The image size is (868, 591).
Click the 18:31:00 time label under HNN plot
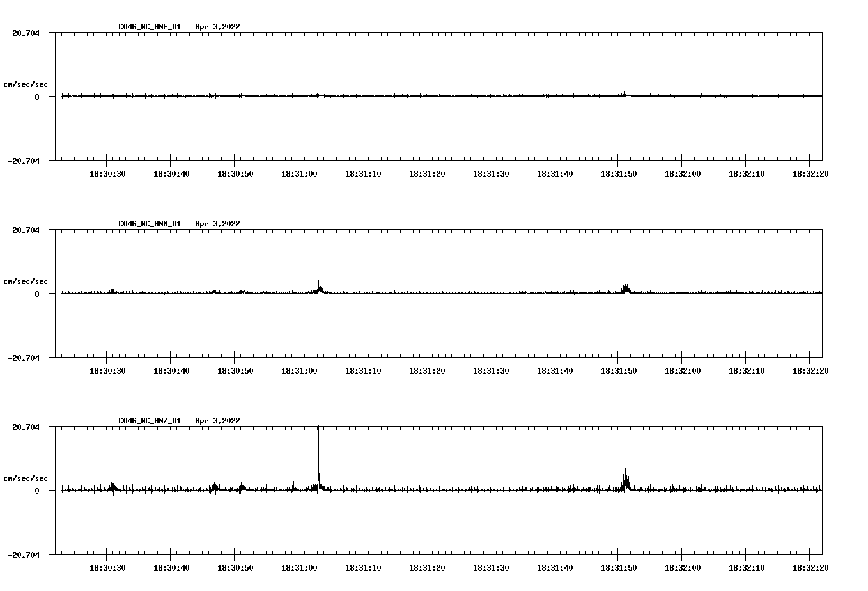coord(299,371)
